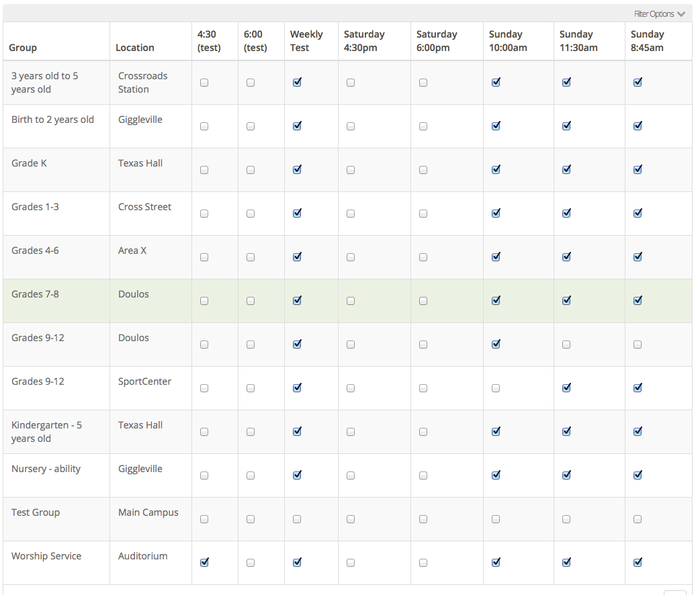Check 4:30 (test) for Grades 1-3
This screenshot has height=595, width=700.
[204, 213]
